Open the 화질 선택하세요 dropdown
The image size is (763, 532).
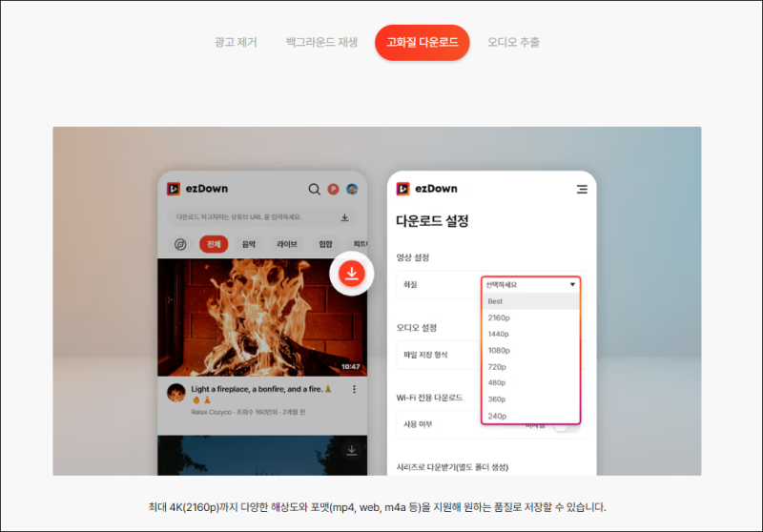click(530, 285)
